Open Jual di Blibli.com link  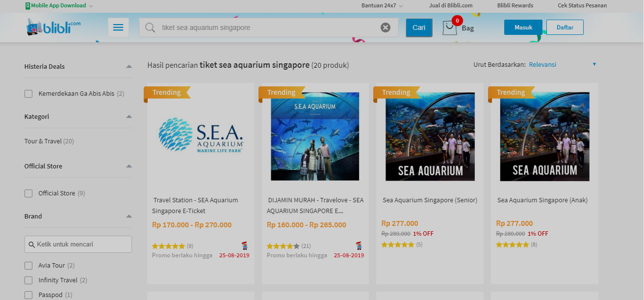[x=451, y=5]
